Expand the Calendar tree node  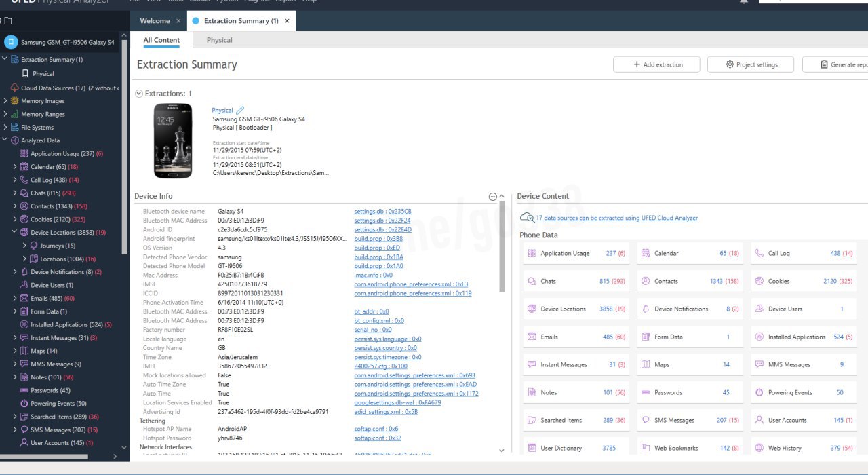point(15,166)
